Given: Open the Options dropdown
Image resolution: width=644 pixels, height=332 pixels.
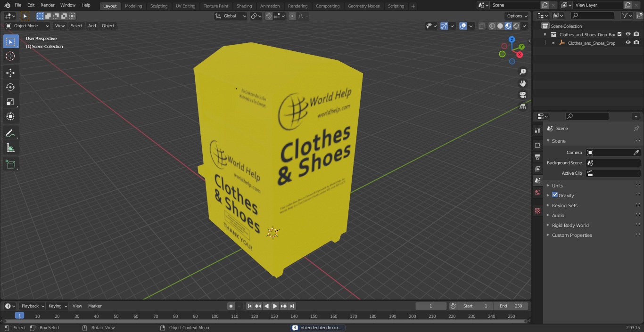Looking at the screenshot, I should click(517, 16).
